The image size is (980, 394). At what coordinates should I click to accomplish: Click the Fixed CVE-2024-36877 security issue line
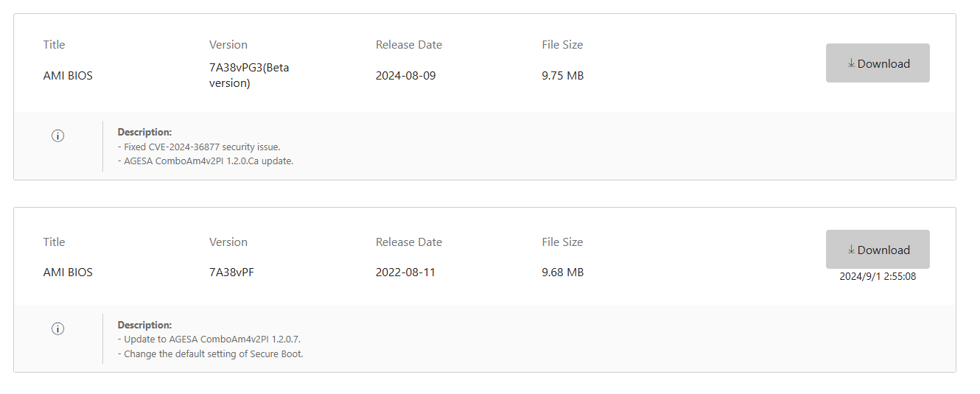[x=199, y=147]
